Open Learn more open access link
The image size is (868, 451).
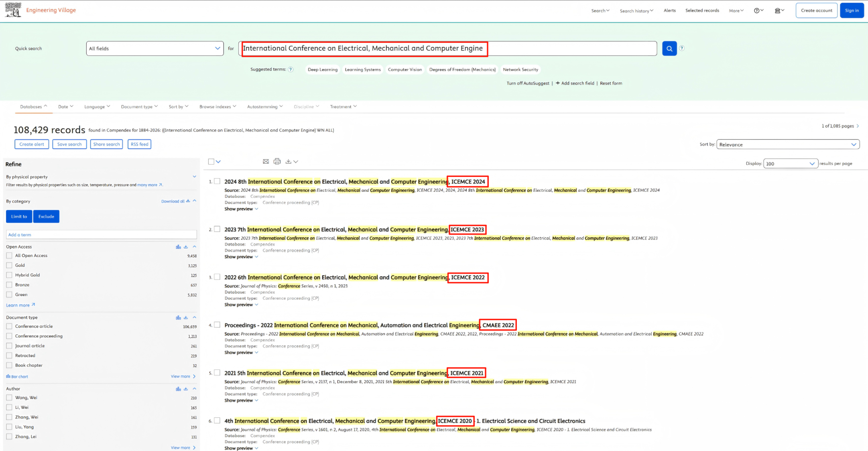20,305
